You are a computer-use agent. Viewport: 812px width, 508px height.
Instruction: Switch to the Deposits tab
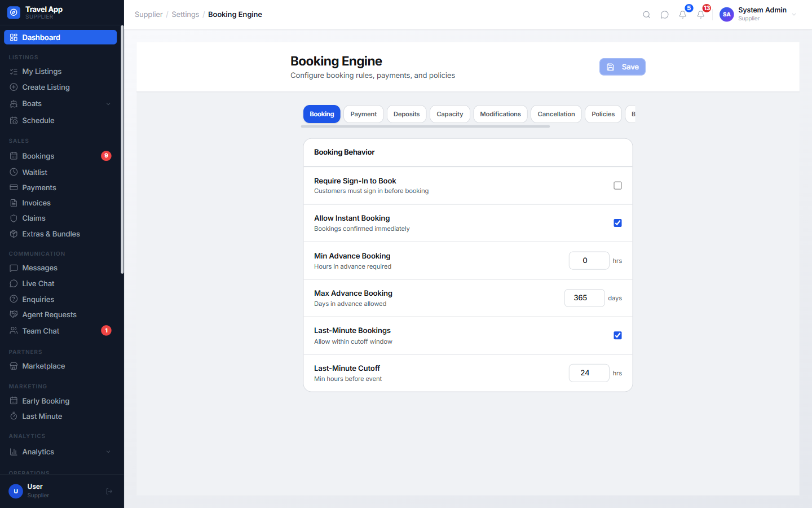[x=407, y=114]
